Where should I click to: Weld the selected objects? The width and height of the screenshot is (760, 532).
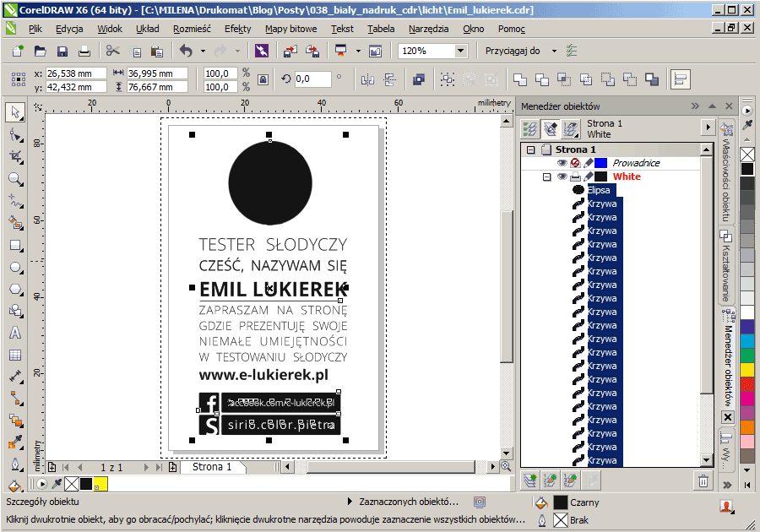520,79
